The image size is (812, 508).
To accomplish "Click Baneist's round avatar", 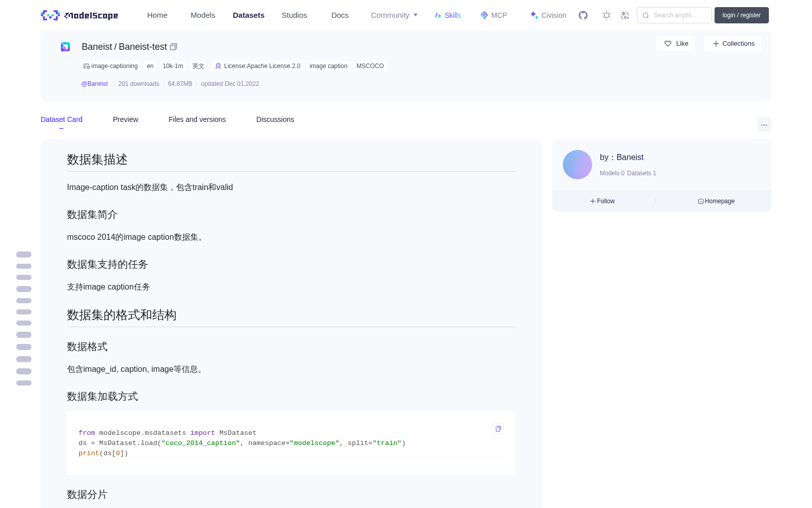I will click(578, 165).
